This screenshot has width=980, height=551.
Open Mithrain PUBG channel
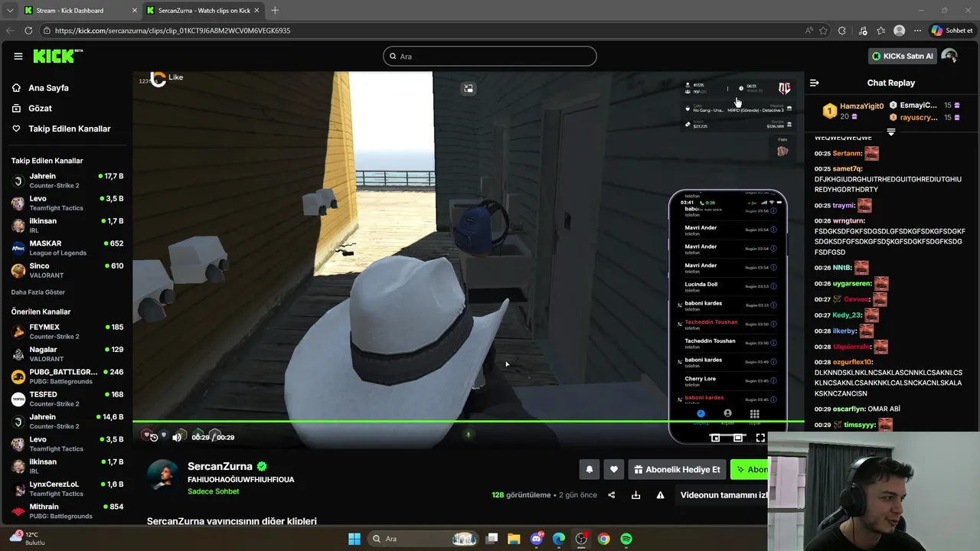coord(67,510)
